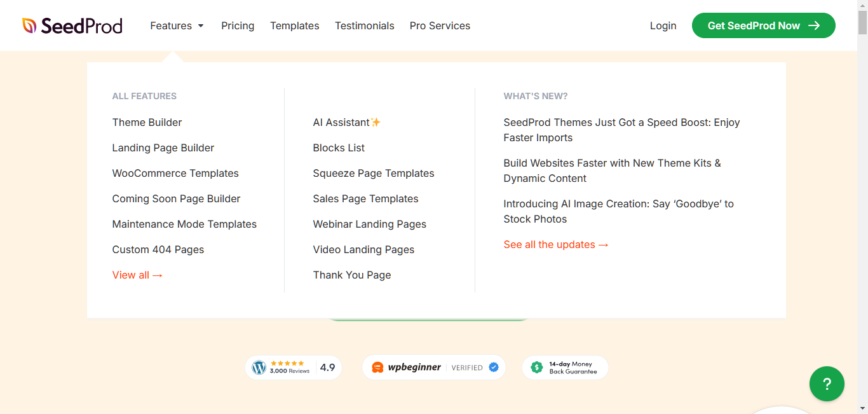Image resolution: width=868 pixels, height=414 pixels.
Task: Go to Templates in the navigation bar
Action: point(295,25)
